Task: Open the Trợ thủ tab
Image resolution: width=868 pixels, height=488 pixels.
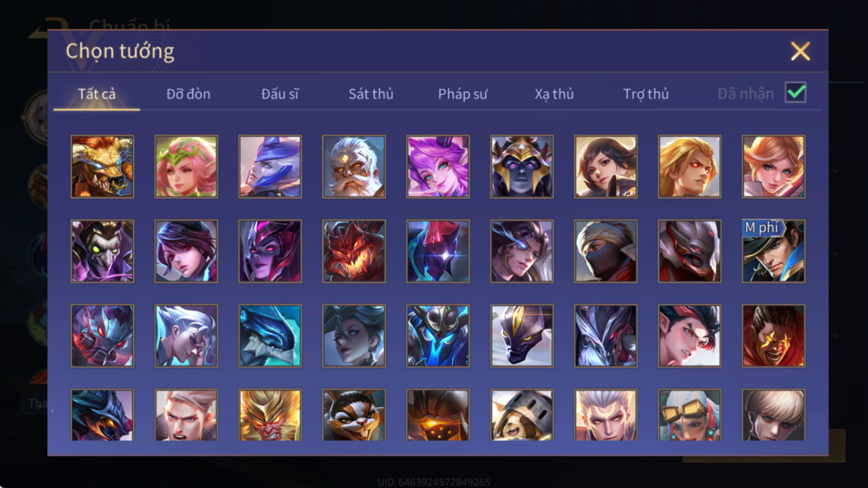Action: (x=646, y=94)
